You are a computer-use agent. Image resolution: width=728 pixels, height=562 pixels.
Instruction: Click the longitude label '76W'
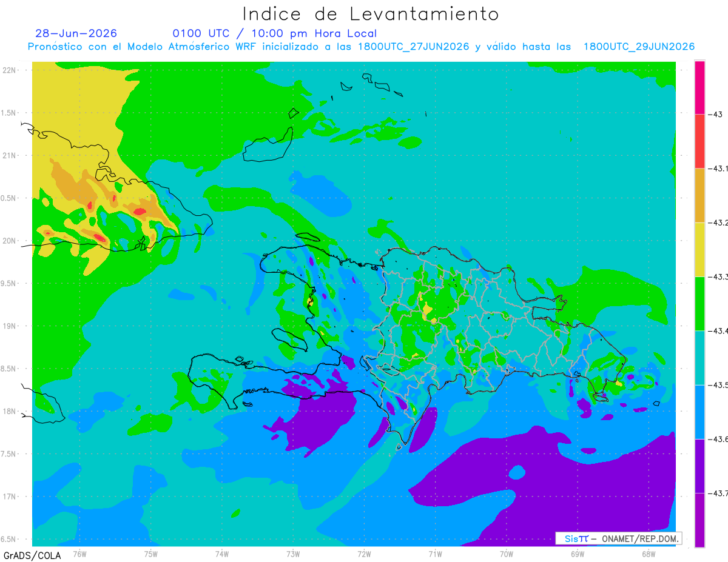[x=79, y=554]
